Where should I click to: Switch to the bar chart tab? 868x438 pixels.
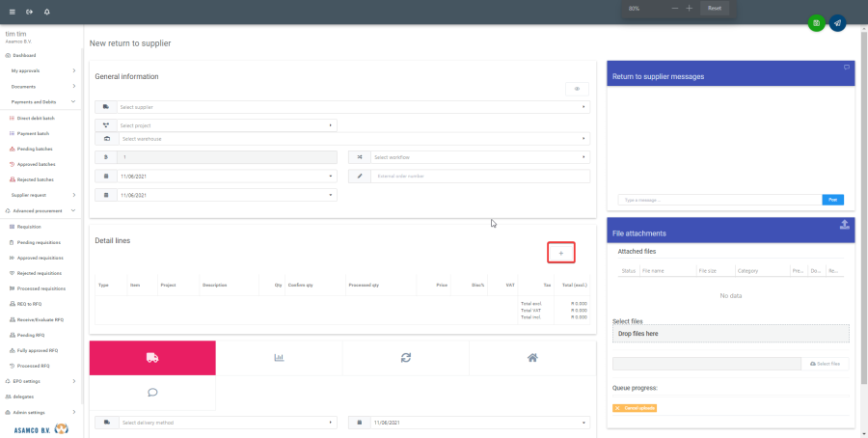(x=279, y=357)
